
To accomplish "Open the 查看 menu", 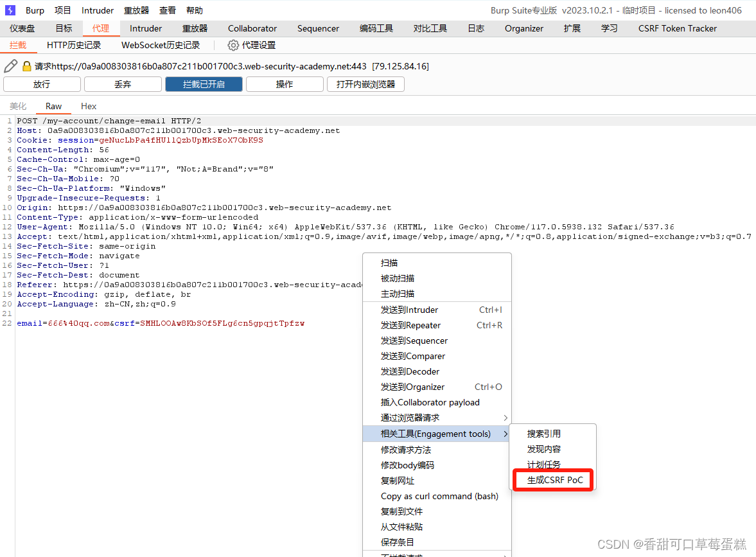I will (167, 10).
